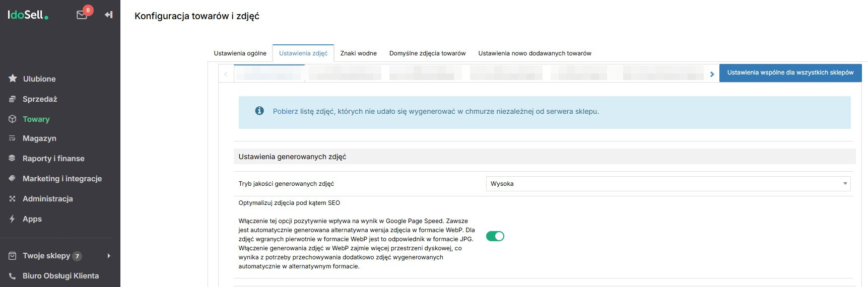Click the Administracja icon
This screenshot has height=287, width=868.
coord(13,199)
